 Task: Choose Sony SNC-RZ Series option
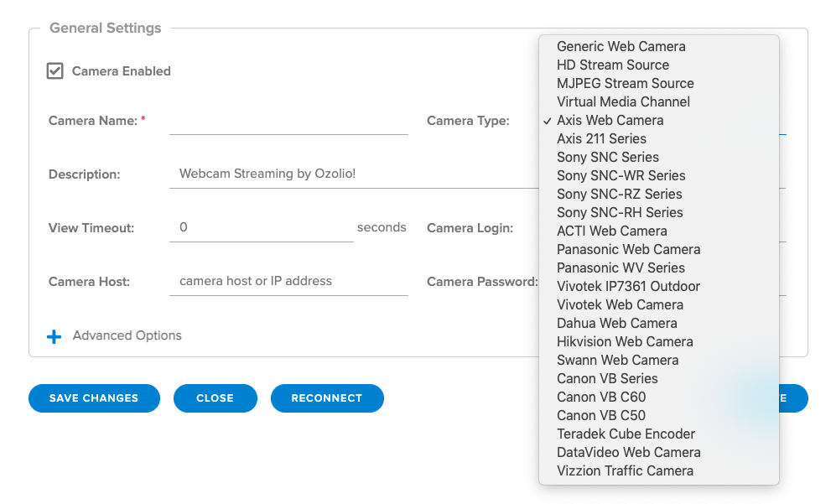click(621, 194)
